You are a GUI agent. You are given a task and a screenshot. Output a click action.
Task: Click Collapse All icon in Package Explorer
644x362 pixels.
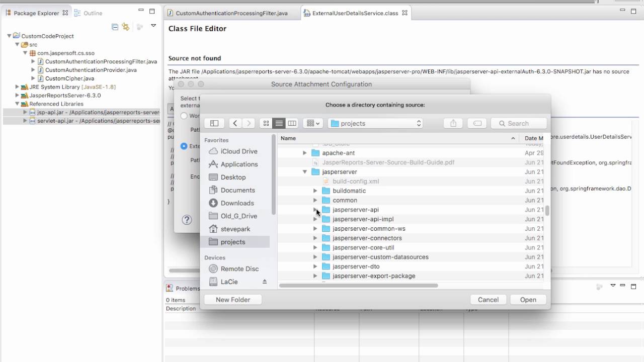coord(115,27)
